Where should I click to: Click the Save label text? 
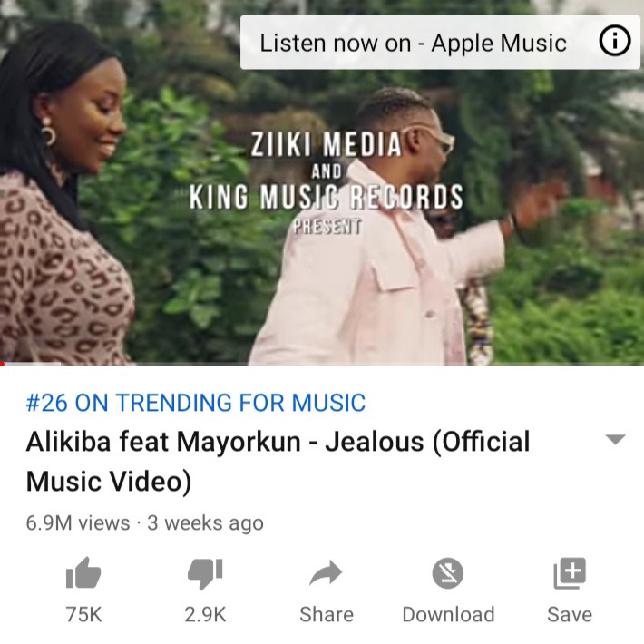pos(570,615)
